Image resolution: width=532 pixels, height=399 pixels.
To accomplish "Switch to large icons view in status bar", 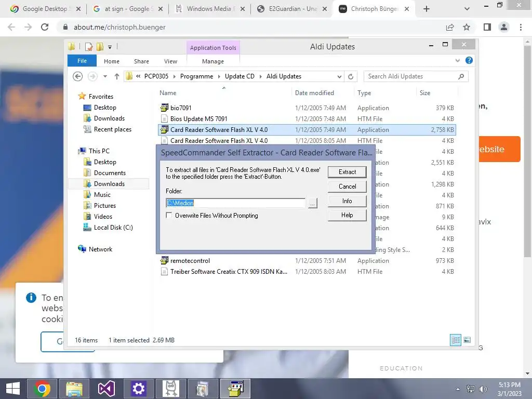I will (x=467, y=340).
